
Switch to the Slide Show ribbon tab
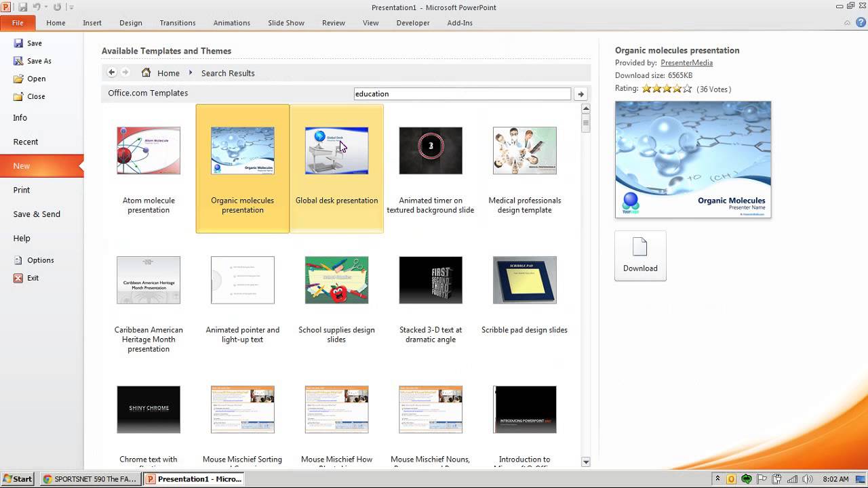(286, 23)
